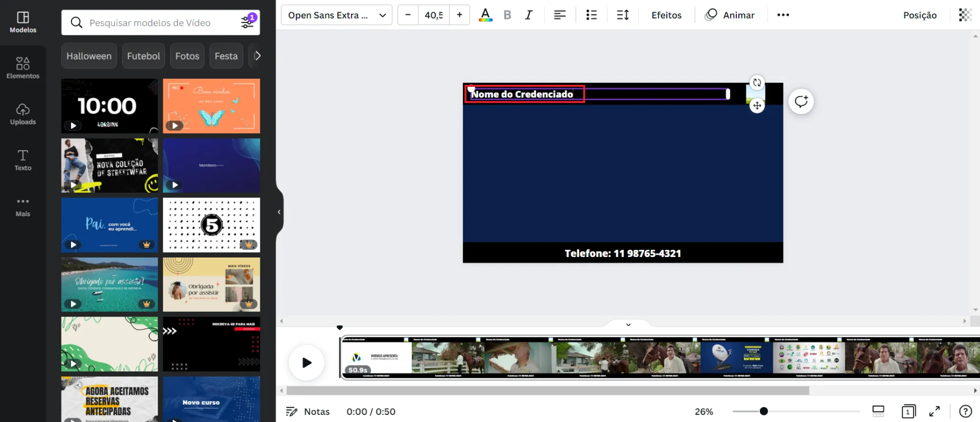Play the video timeline
This screenshot has height=422, width=980.
[307, 363]
